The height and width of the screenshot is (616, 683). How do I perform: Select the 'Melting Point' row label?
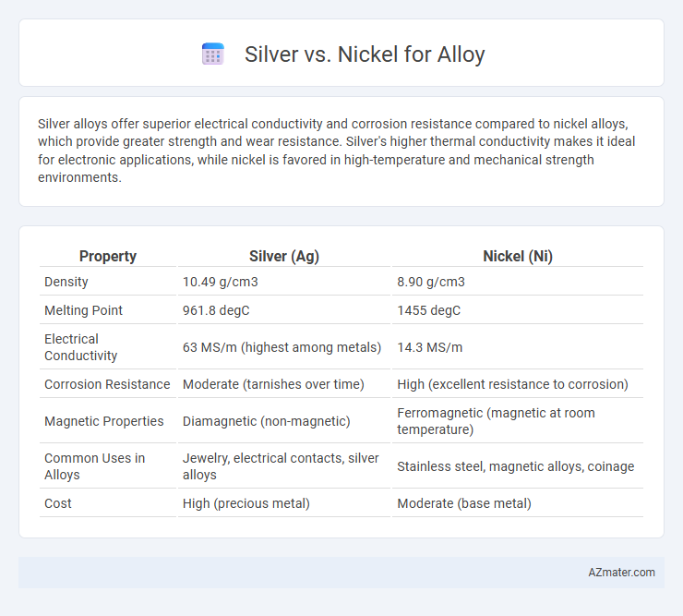coord(84,310)
